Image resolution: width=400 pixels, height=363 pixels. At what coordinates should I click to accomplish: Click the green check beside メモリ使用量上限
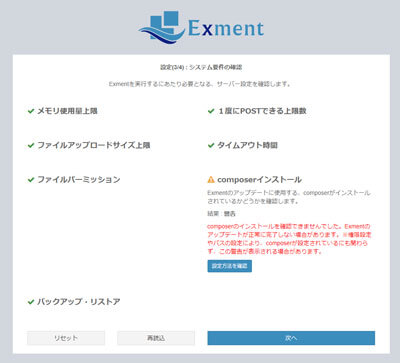(x=31, y=111)
